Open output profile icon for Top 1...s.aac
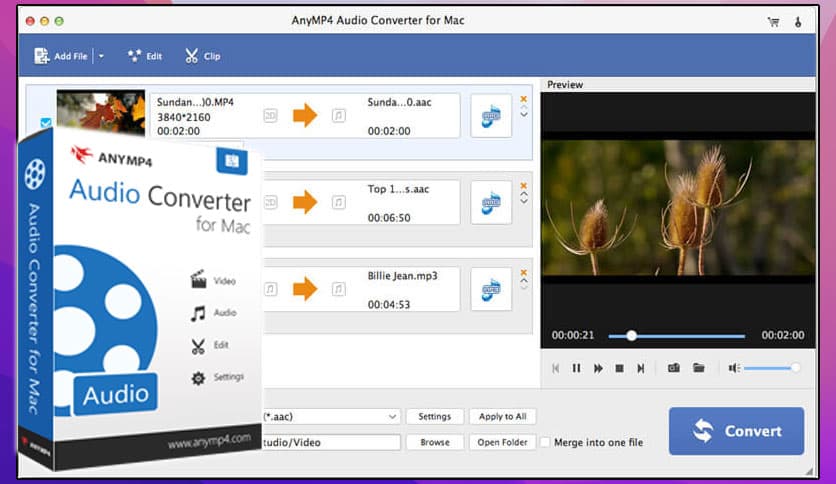The height and width of the screenshot is (484, 836). (x=491, y=203)
